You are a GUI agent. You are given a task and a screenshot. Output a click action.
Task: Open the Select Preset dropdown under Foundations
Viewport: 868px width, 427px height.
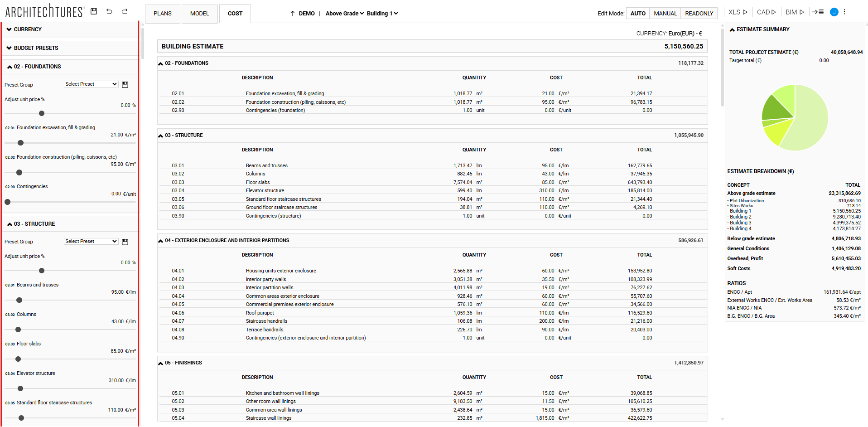(91, 83)
